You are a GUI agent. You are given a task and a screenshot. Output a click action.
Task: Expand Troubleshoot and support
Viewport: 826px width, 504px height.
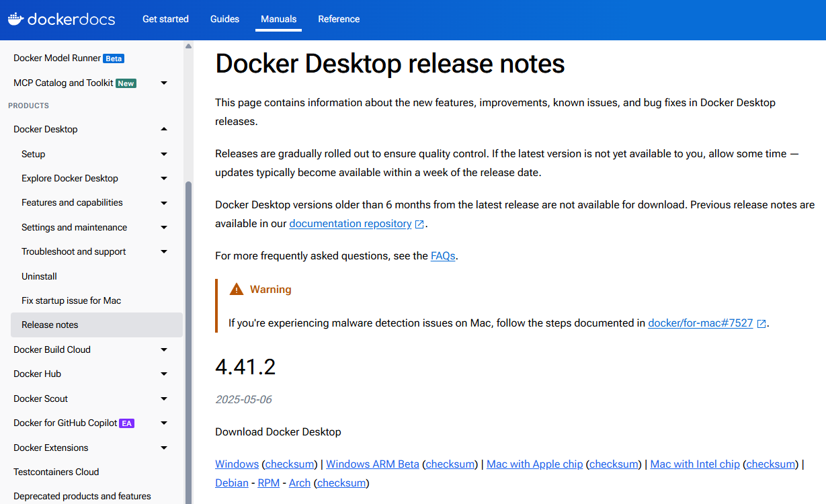[163, 251]
